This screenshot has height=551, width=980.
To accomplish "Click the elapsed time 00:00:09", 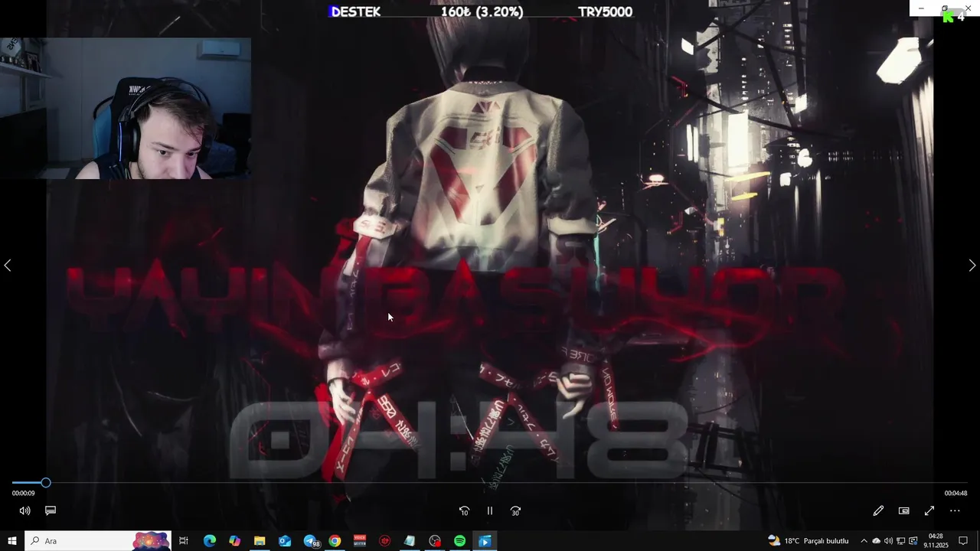I will pyautogui.click(x=24, y=494).
